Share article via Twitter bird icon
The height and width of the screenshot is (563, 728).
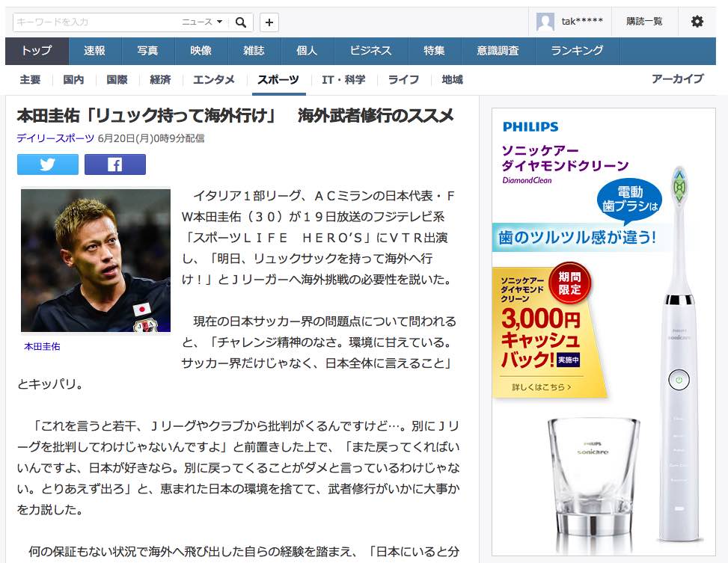(48, 164)
